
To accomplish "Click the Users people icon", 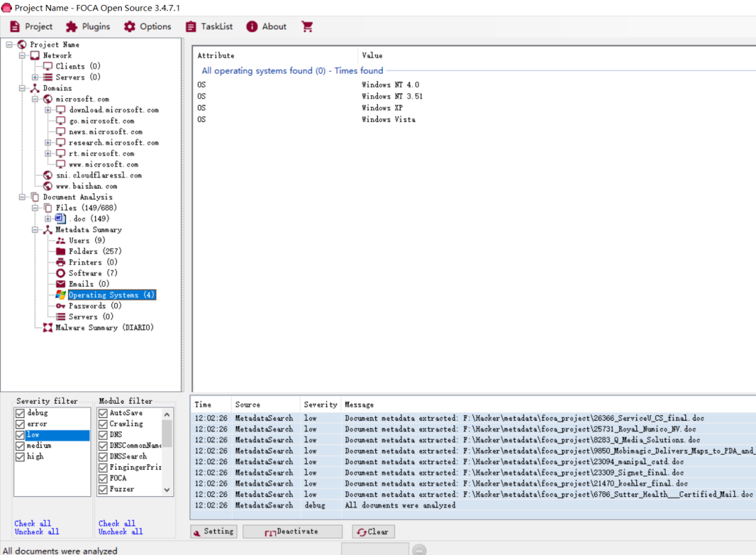I will point(61,240).
